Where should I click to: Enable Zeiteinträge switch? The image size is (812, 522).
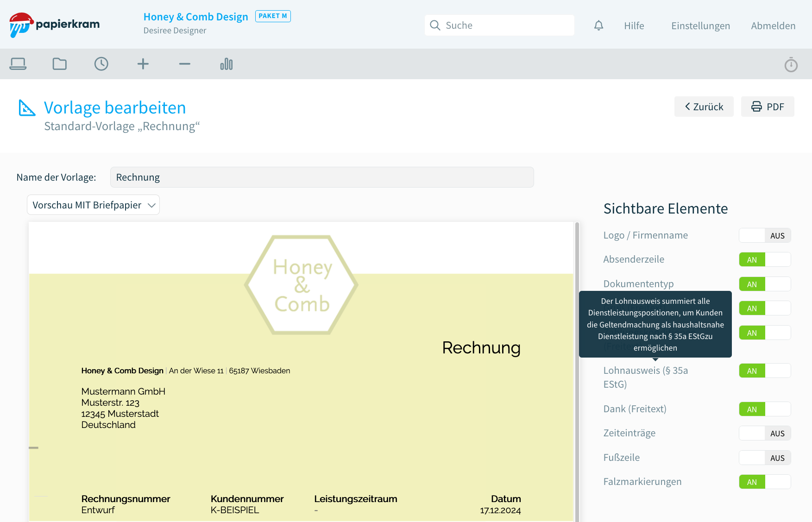click(765, 433)
